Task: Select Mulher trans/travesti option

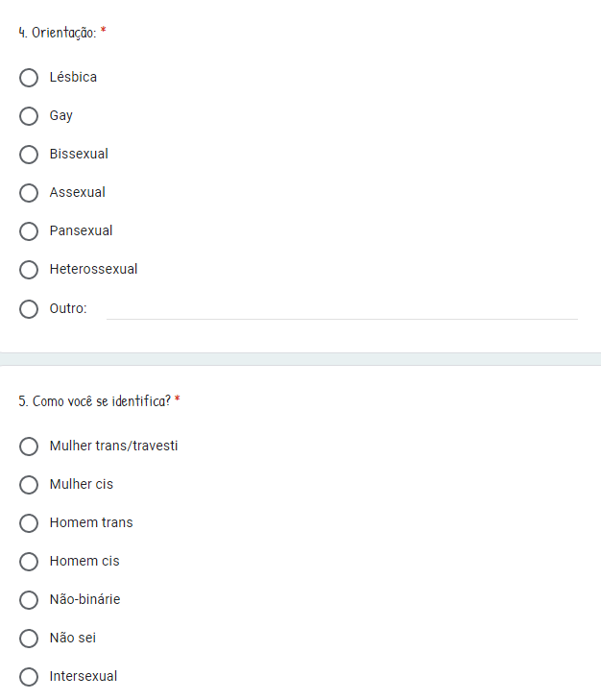Action: coord(29,446)
